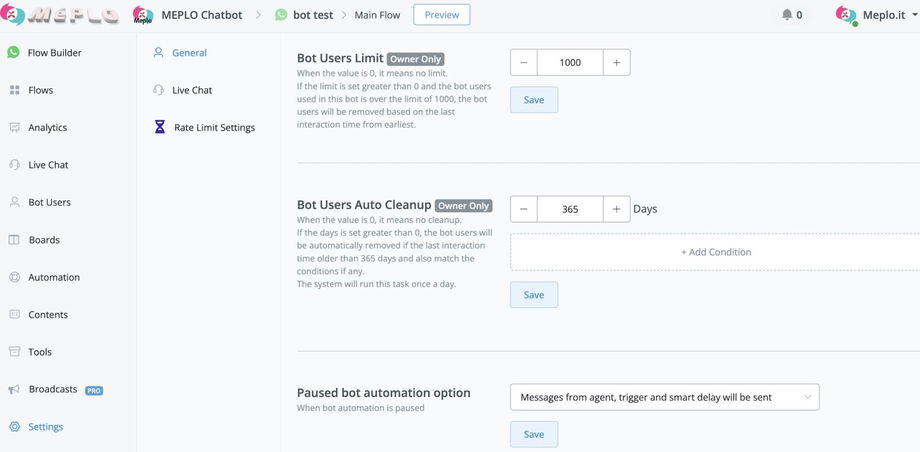The image size is (920, 452).
Task: Click the Rate Limit Settings hourglass
Action: coord(160,128)
